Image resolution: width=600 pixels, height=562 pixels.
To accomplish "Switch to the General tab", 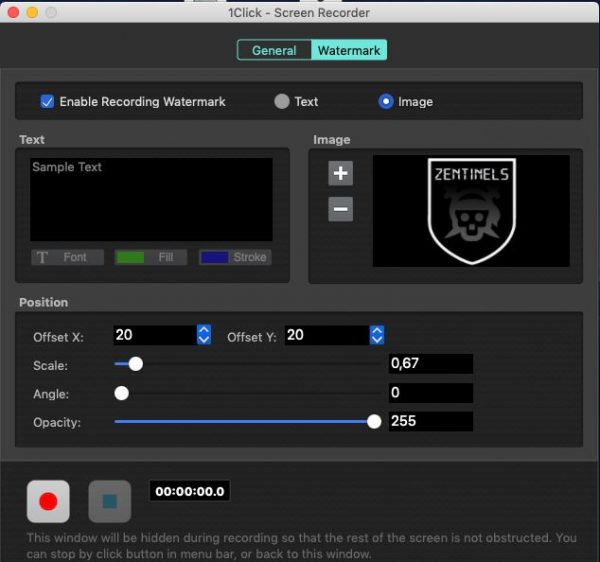I will pyautogui.click(x=274, y=50).
